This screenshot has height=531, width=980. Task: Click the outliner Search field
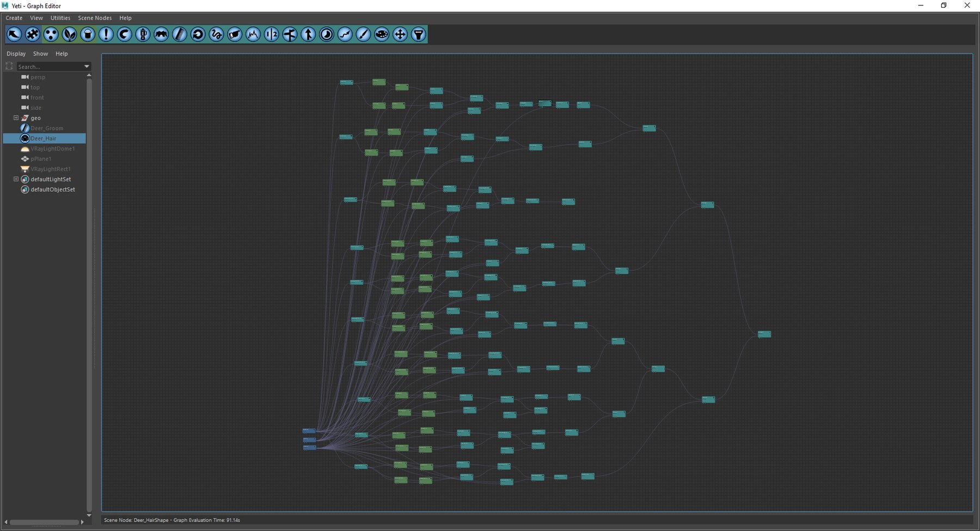[x=49, y=66]
